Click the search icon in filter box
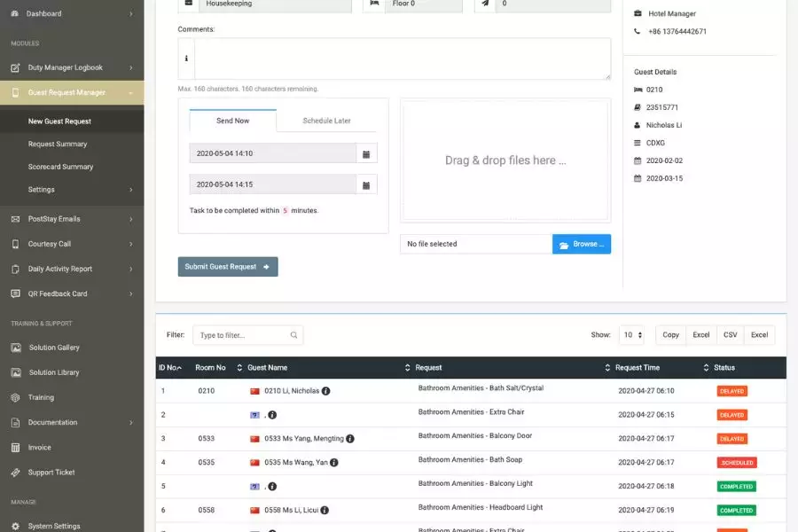 (293, 335)
